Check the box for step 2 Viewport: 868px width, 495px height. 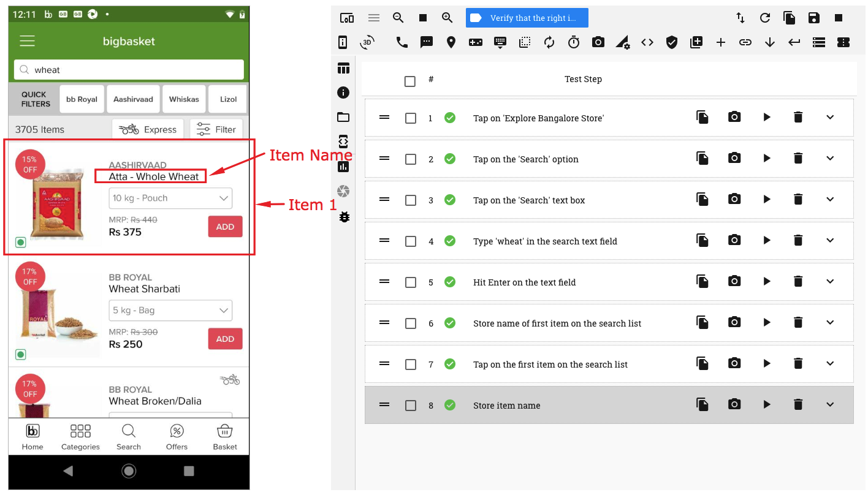(411, 159)
